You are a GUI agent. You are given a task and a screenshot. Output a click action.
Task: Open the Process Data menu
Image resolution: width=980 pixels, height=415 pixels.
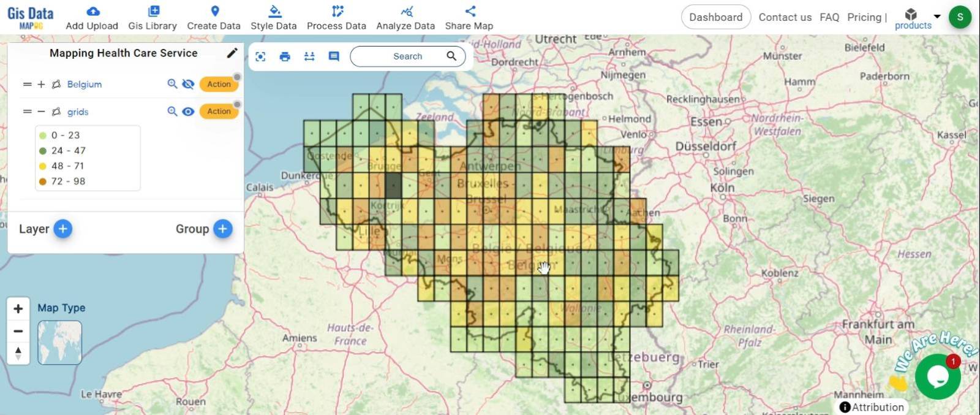click(336, 18)
